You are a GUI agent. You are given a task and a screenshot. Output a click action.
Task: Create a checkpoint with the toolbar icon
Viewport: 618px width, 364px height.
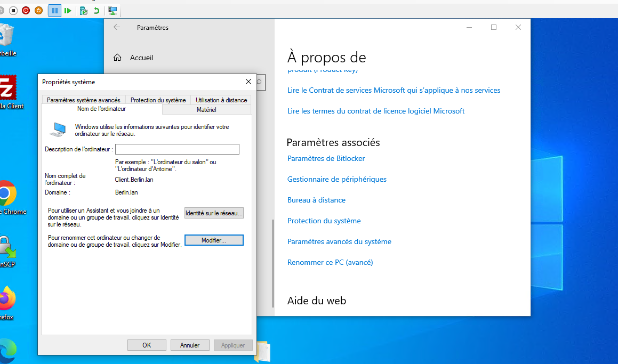(x=84, y=11)
